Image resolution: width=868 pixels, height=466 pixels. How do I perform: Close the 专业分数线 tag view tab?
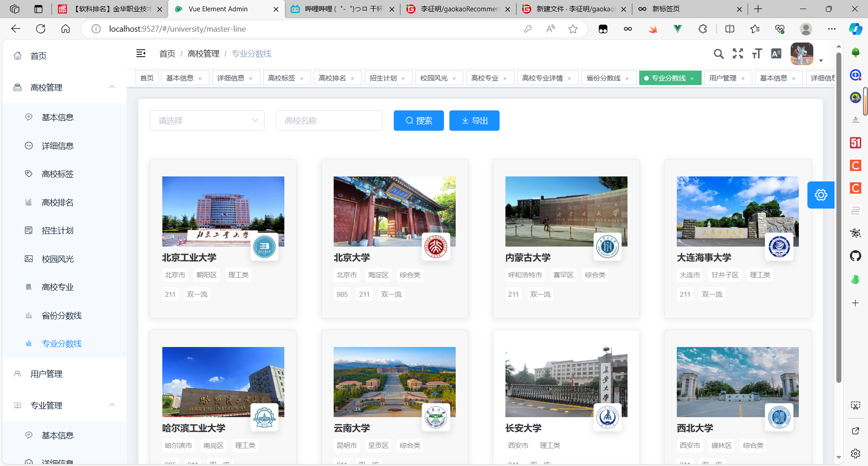692,79
